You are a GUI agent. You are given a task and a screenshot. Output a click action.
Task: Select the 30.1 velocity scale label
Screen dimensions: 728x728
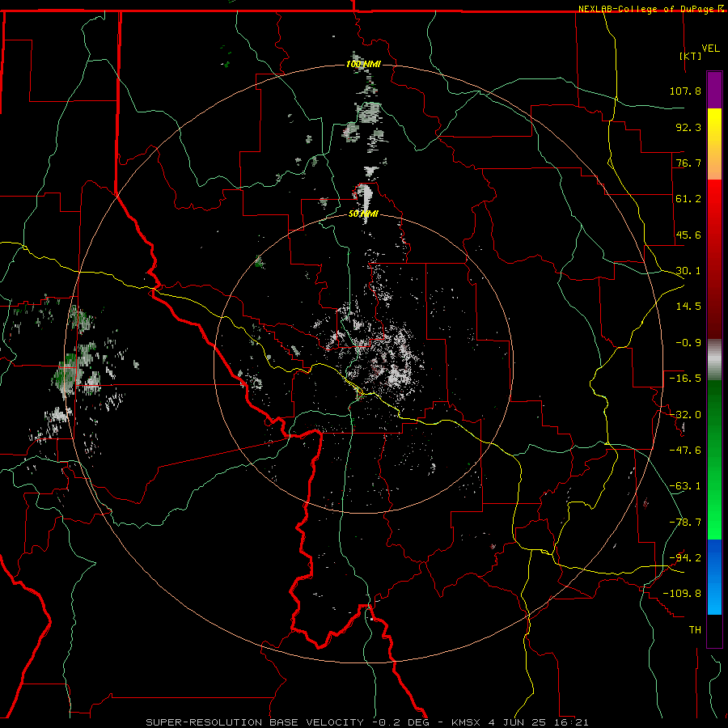(688, 271)
